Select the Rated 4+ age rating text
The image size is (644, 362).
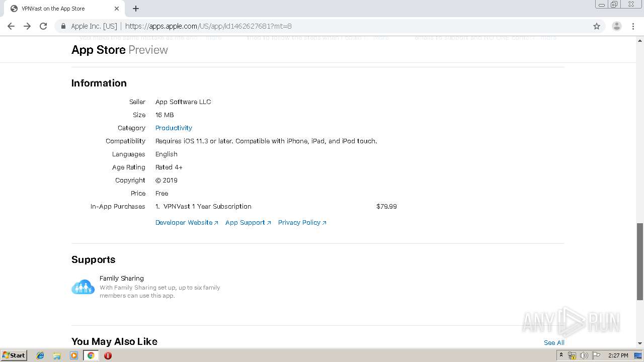point(169,167)
